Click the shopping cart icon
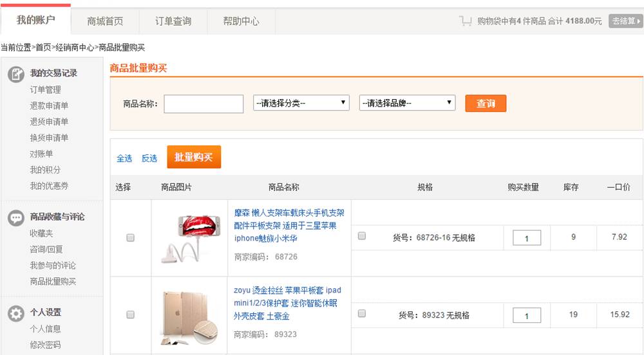The width and height of the screenshot is (644, 355). (465, 21)
